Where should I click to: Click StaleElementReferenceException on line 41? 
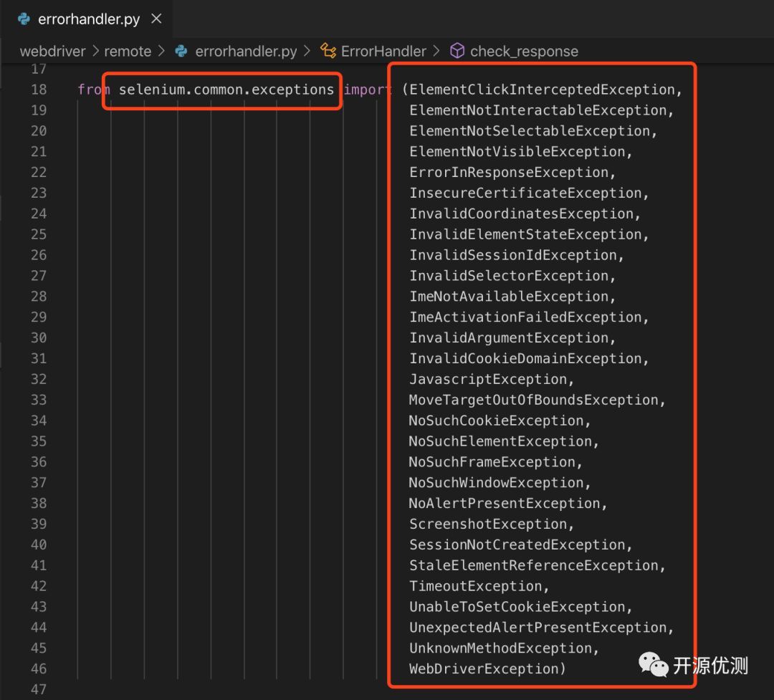point(534,566)
